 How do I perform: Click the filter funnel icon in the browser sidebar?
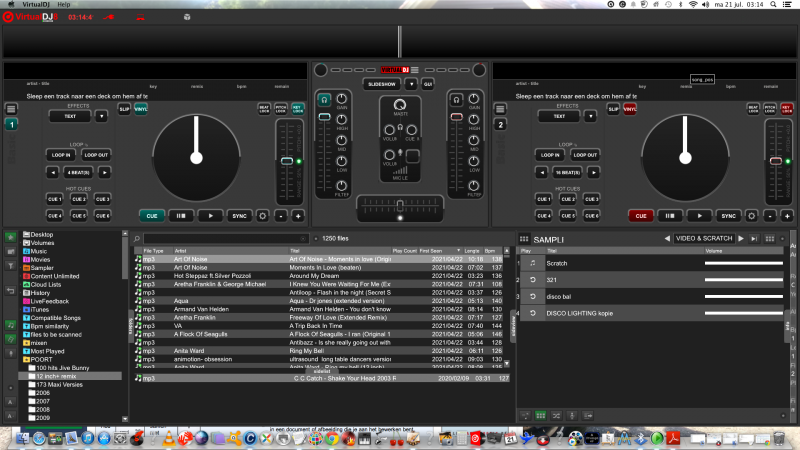pyautogui.click(x=11, y=266)
